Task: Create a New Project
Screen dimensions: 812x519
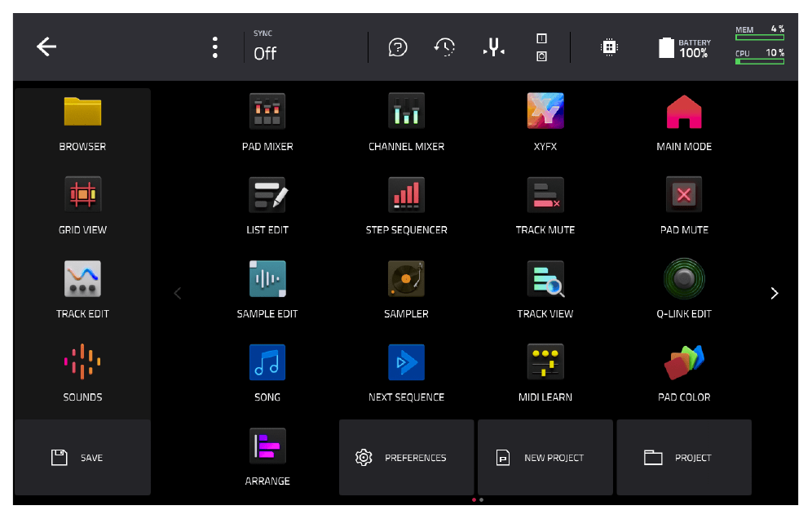Action: pyautogui.click(x=545, y=457)
